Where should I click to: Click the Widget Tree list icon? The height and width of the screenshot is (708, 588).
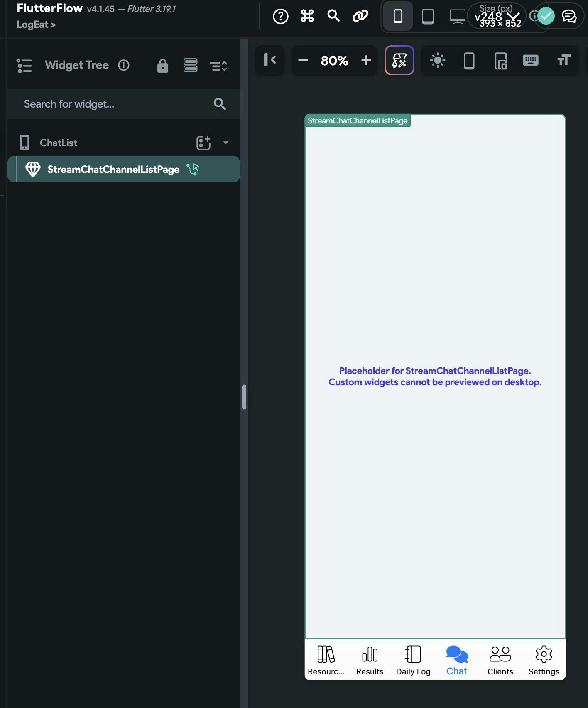[24, 66]
